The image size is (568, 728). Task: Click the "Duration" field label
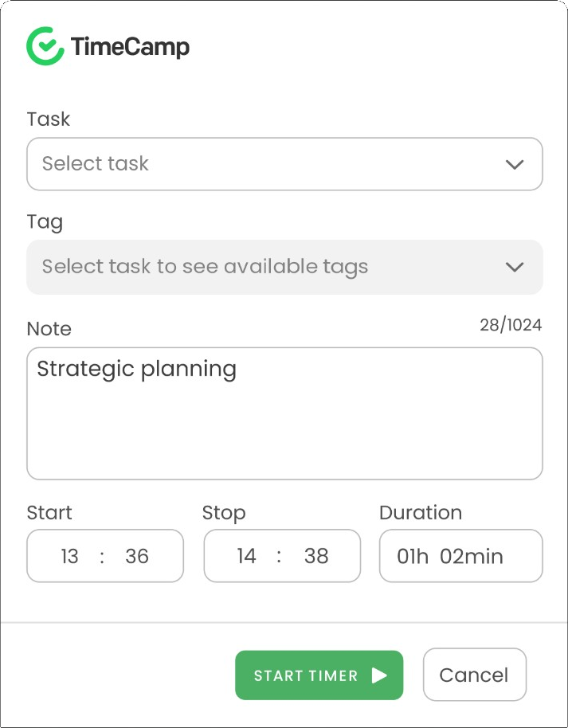click(421, 512)
